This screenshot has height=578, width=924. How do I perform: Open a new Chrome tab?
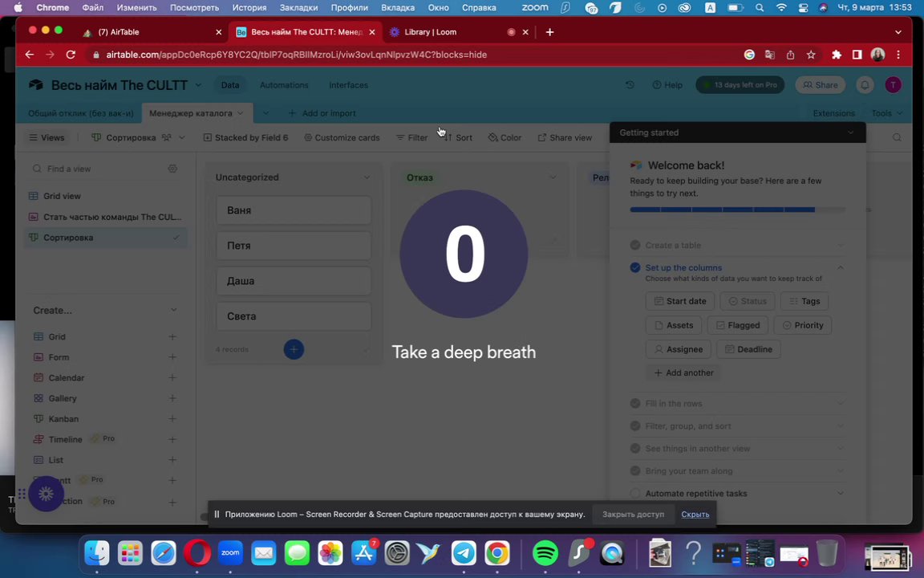tap(549, 32)
